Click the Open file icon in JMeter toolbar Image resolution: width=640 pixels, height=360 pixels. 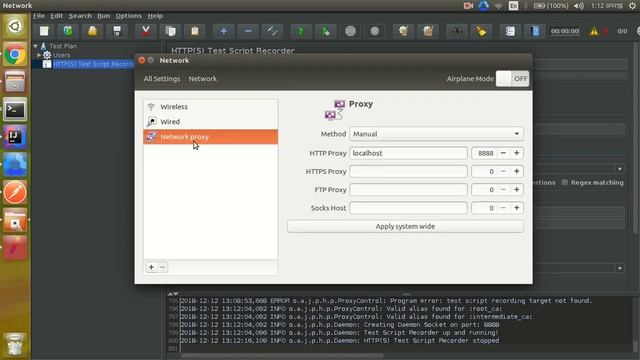92,31
